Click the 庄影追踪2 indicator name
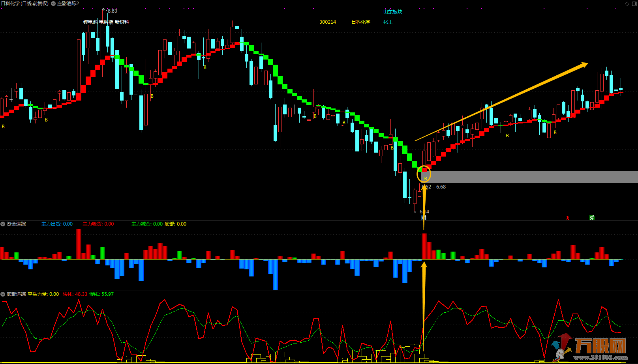 68,4
